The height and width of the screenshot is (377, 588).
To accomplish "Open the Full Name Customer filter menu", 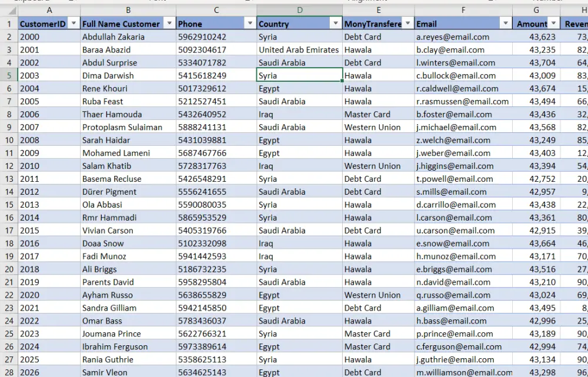I will pyautogui.click(x=169, y=24).
